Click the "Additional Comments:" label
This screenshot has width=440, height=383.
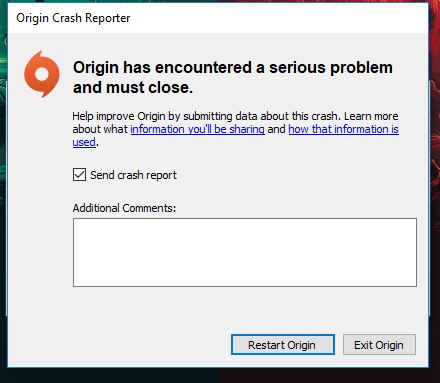(124, 208)
